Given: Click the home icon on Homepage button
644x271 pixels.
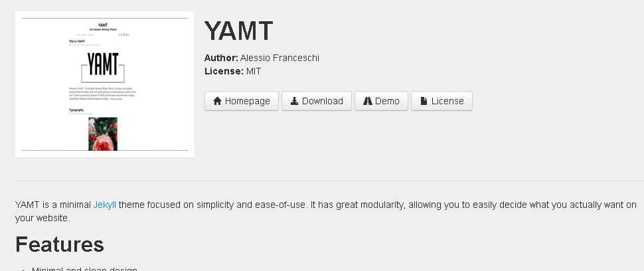Looking at the screenshot, I should pos(217,101).
